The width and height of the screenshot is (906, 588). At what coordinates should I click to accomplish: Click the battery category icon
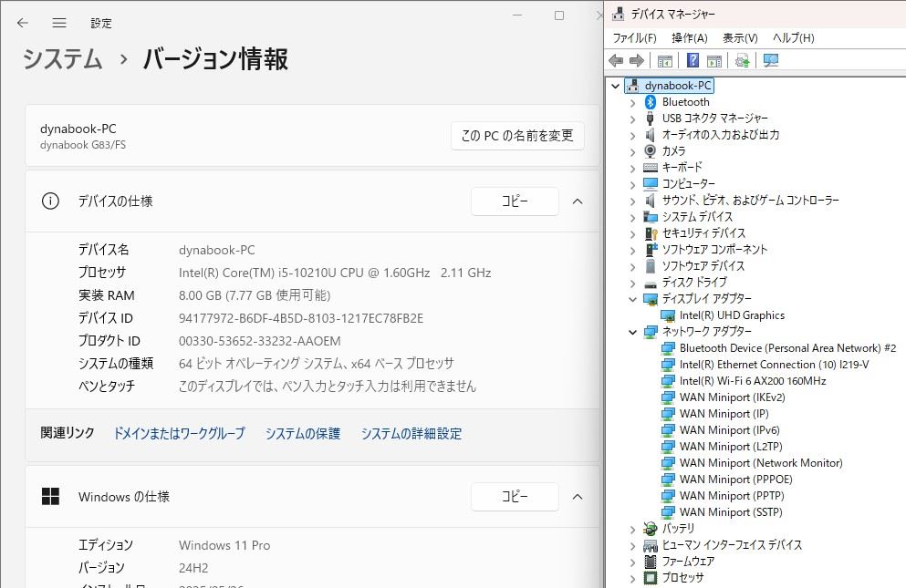(x=651, y=529)
